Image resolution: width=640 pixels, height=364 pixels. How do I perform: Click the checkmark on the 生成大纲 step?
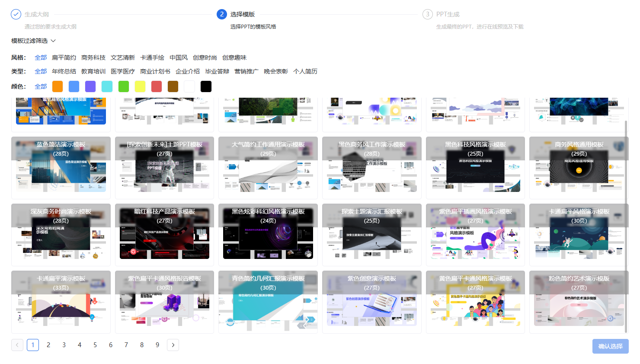[16, 14]
